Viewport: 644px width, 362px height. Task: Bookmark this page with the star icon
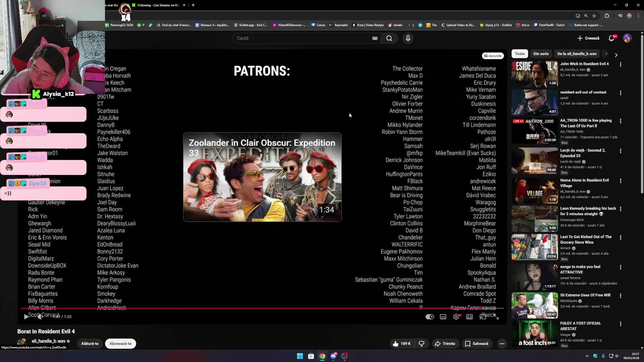pyautogui.click(x=594, y=16)
